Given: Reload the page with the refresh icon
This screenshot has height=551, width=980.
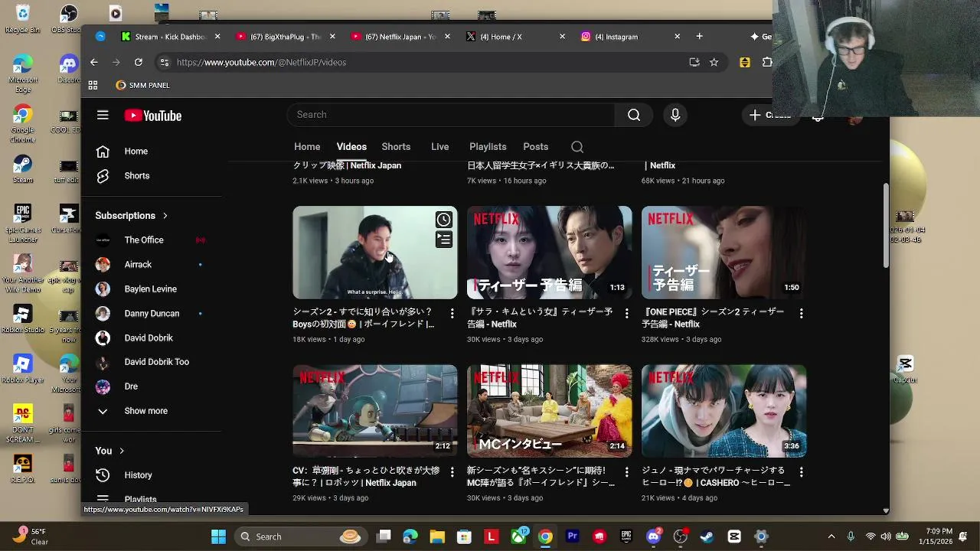Looking at the screenshot, I should click(138, 62).
